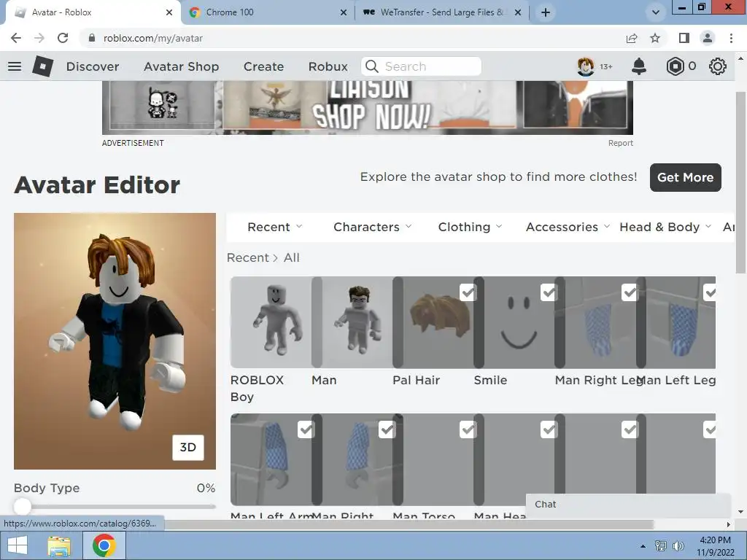Close the WeTransfer tab

click(518, 12)
